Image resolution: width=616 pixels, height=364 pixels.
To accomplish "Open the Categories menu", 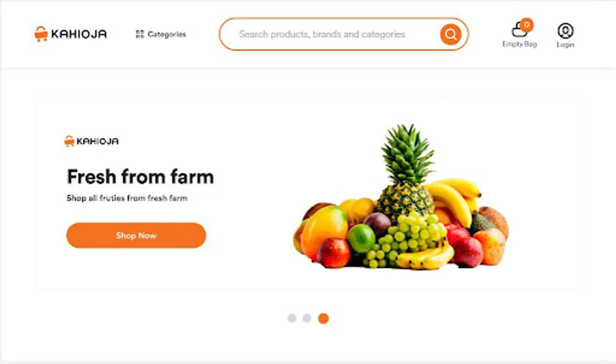I will [161, 34].
